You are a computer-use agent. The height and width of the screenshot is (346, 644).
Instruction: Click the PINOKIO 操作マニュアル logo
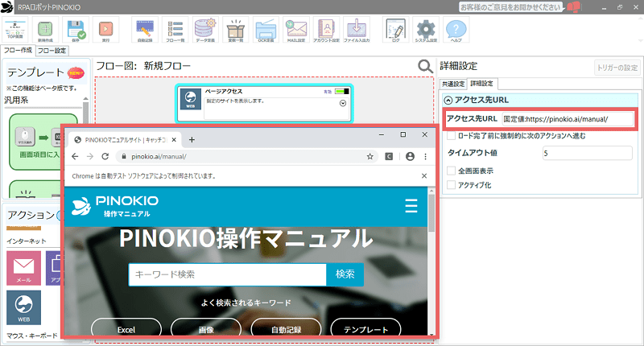click(x=115, y=206)
